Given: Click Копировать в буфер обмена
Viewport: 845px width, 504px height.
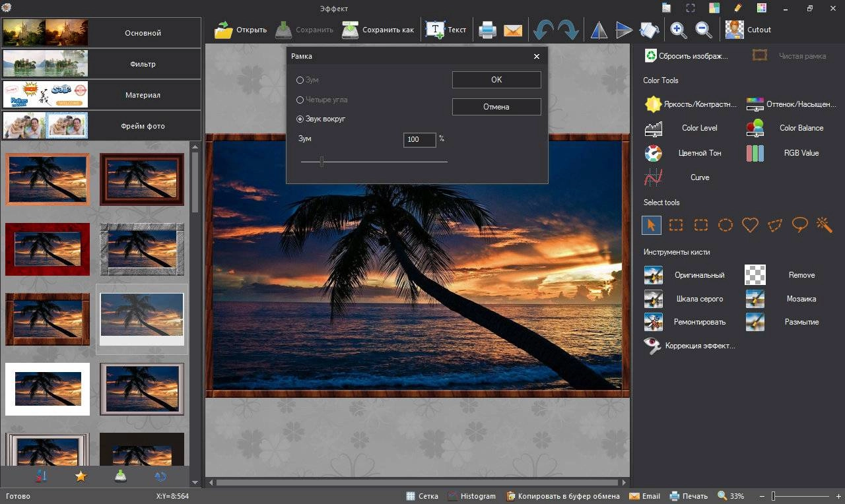Looking at the screenshot, I should (x=563, y=496).
